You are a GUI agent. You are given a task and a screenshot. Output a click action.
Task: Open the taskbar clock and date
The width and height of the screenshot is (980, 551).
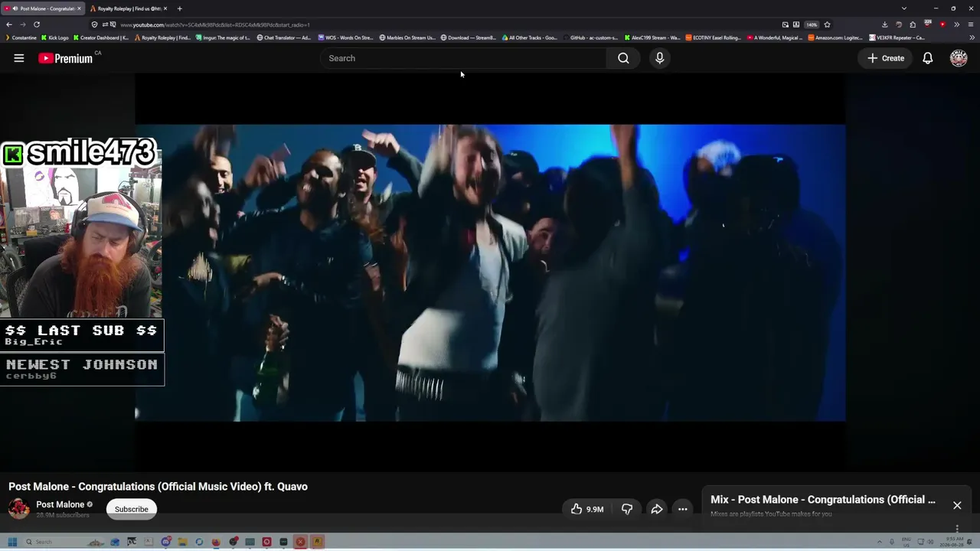click(x=953, y=542)
